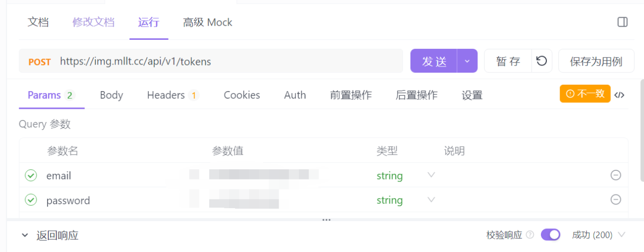Click the 保存为用例 button
The width and height of the screenshot is (644, 252).
pyautogui.click(x=596, y=61)
